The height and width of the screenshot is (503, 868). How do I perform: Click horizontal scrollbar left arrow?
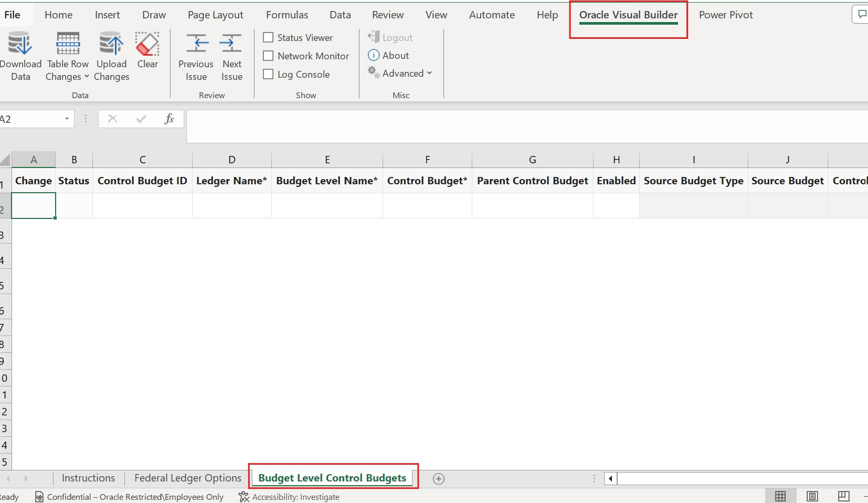coord(610,478)
